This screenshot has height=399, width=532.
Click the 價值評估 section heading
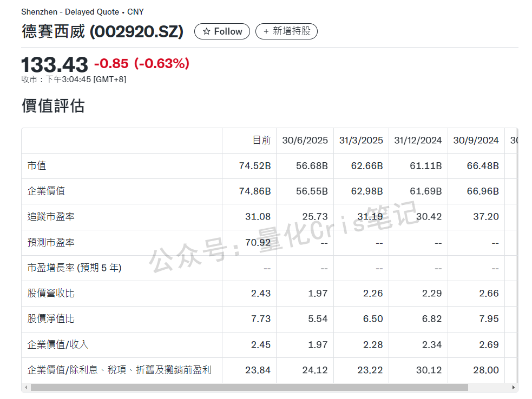[53, 105]
